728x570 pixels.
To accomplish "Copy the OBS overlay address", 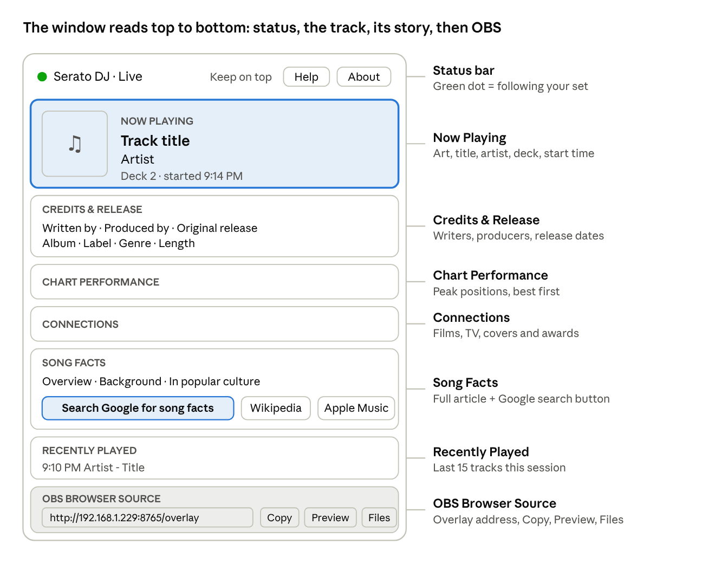I will [x=279, y=517].
